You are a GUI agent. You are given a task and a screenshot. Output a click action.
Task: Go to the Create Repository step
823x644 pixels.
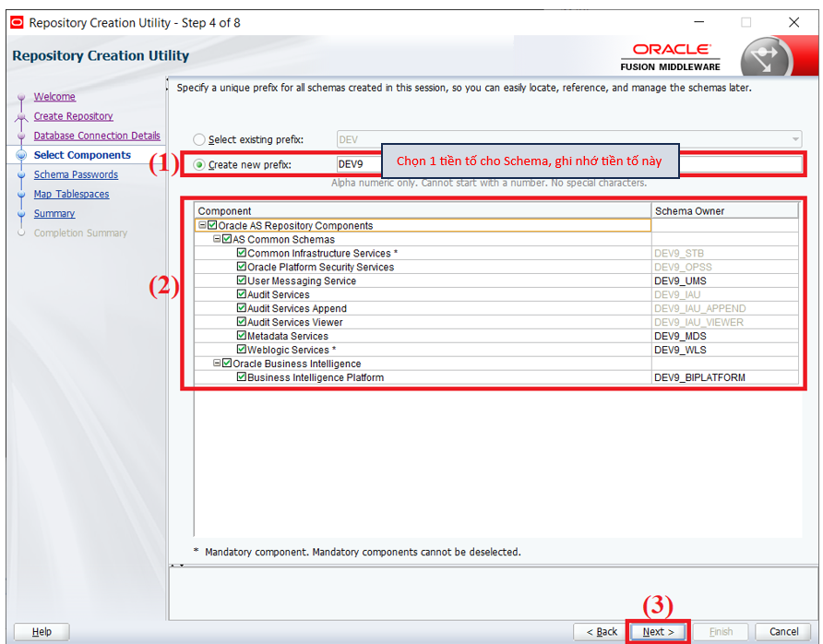74,116
